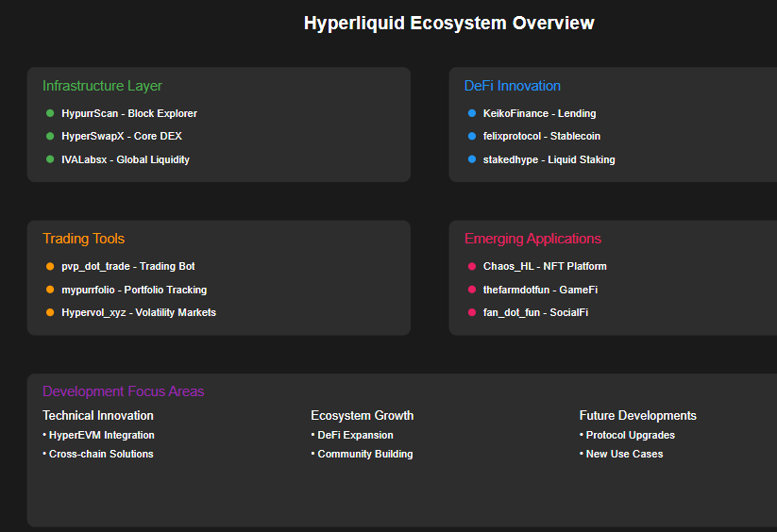The image size is (777, 532).
Task: Select HyperSwapX - Core DEX entry
Action: (x=122, y=136)
